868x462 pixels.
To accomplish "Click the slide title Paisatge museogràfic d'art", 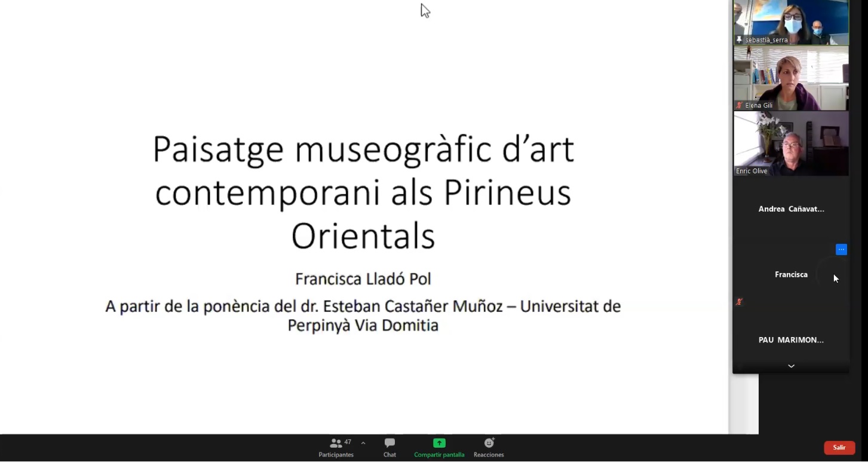I will tap(363, 149).
